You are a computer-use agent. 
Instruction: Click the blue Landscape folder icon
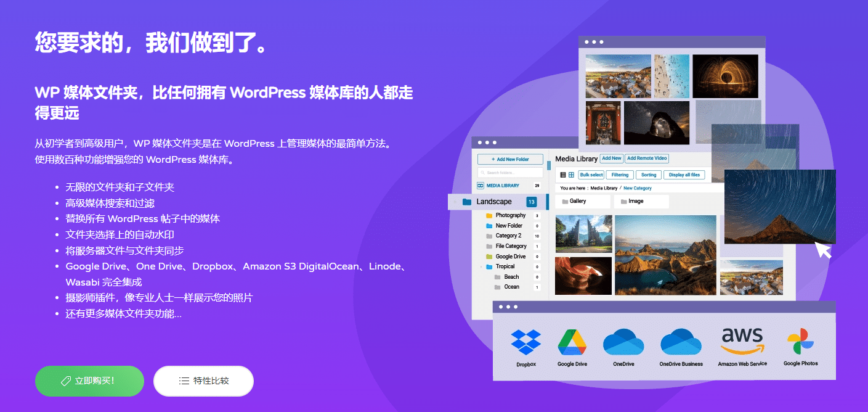click(x=467, y=202)
